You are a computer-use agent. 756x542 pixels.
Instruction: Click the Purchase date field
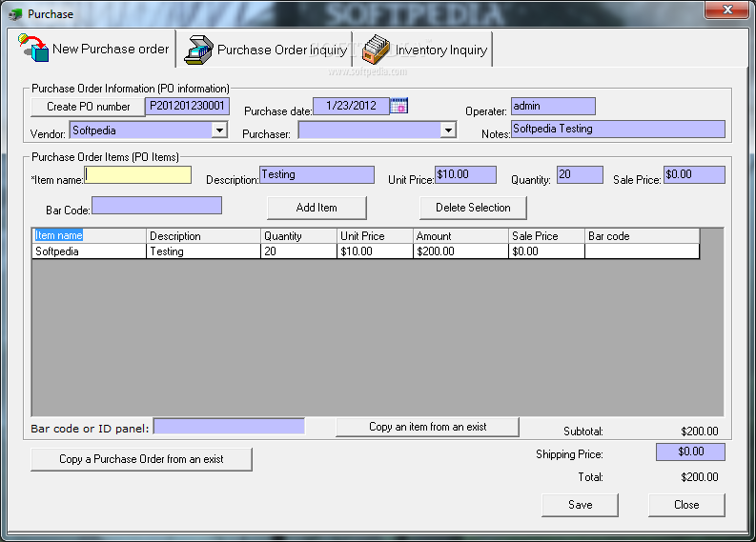(351, 106)
